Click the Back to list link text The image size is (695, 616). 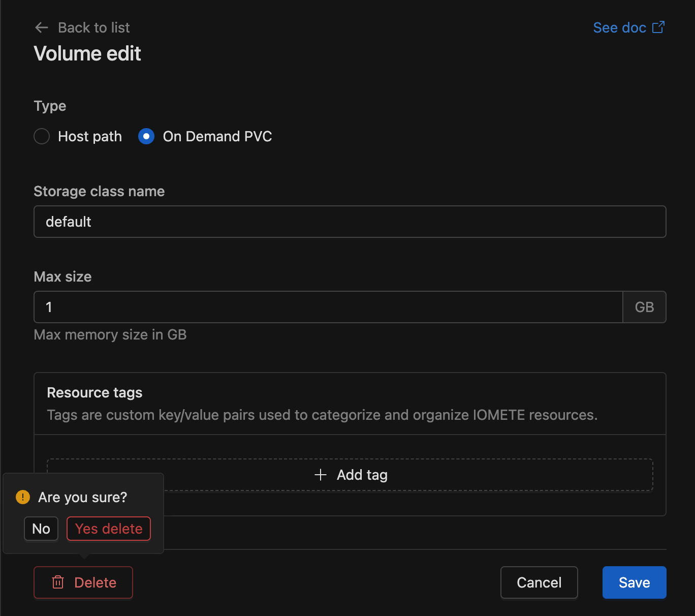point(94,27)
